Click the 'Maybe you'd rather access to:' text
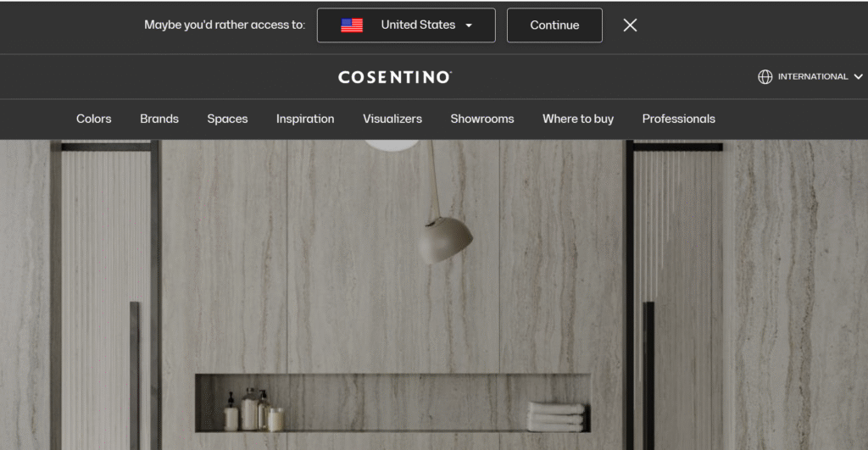The image size is (868, 450). pos(225,25)
